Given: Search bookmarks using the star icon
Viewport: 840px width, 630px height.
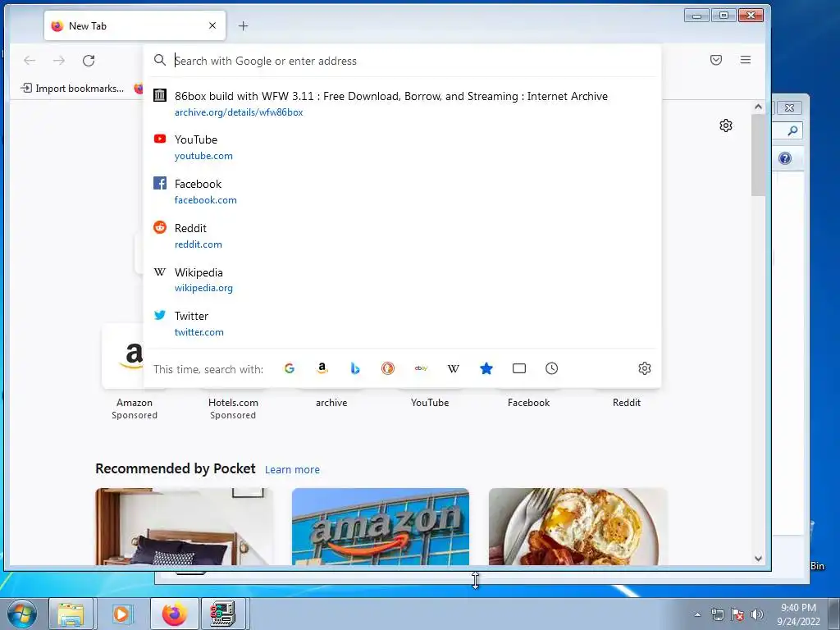Looking at the screenshot, I should coord(486,368).
